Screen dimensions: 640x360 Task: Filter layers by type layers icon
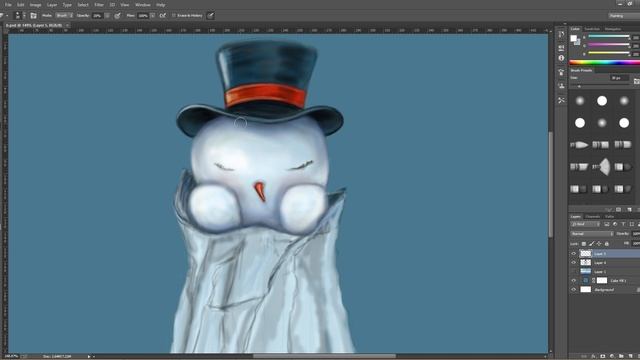click(x=623, y=224)
